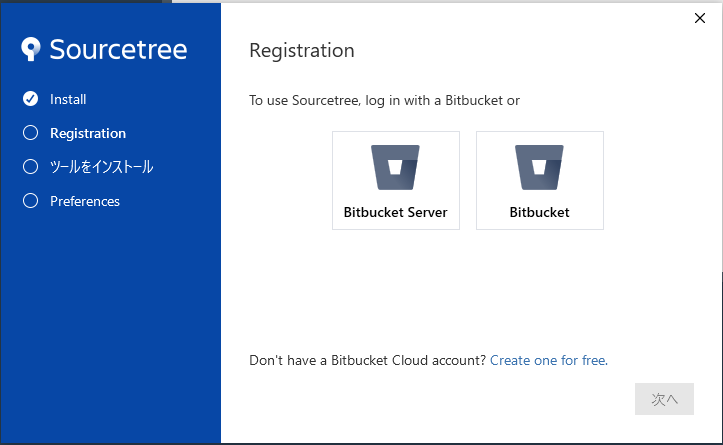Click the 'To use Sourcetree, log in' text
723x445 pixels.
point(385,101)
